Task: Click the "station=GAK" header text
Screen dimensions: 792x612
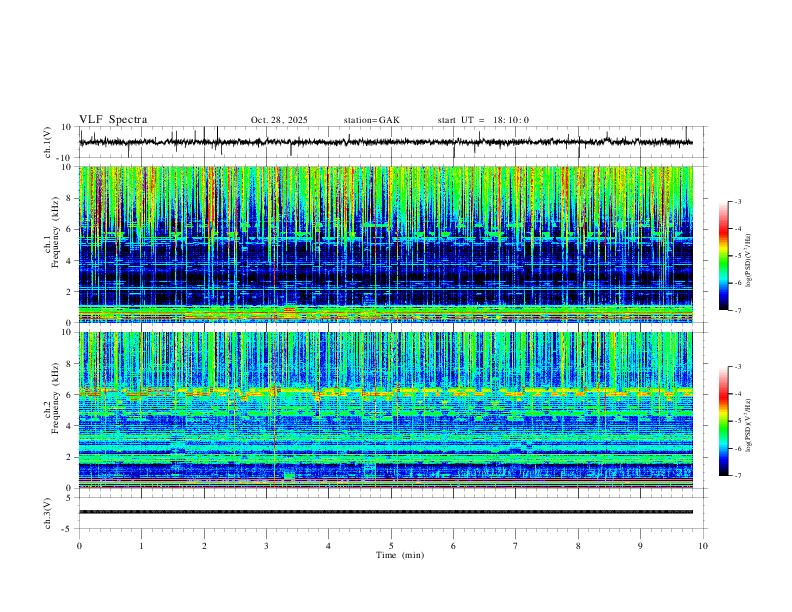Action: tap(371, 120)
